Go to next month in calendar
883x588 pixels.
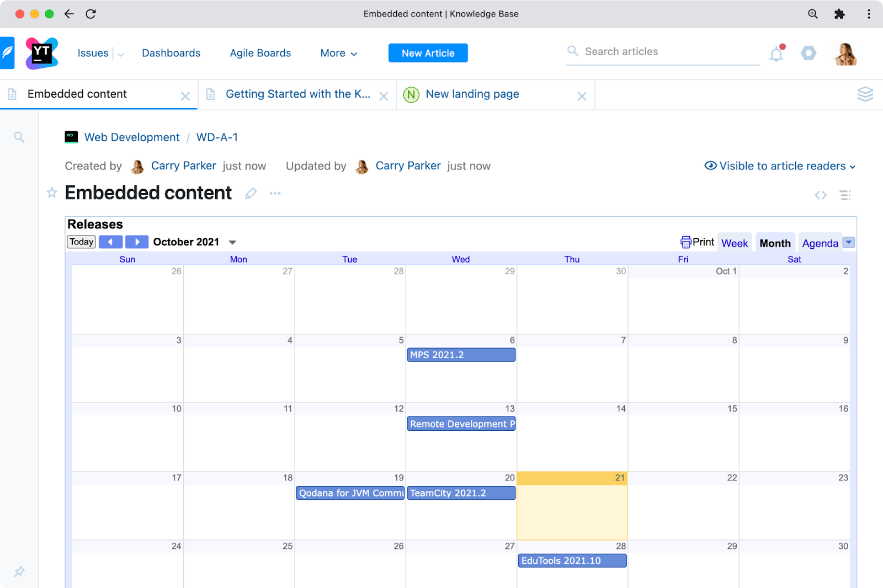[x=137, y=242]
